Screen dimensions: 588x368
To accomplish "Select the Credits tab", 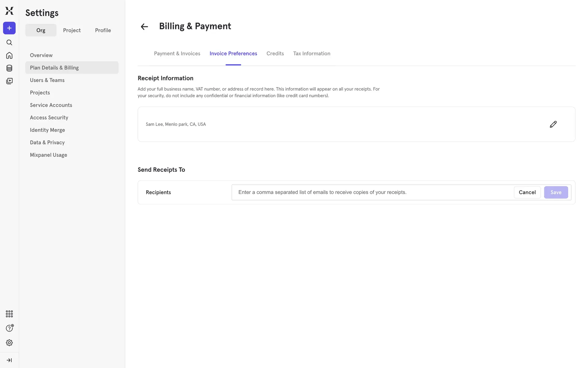I will click(275, 53).
